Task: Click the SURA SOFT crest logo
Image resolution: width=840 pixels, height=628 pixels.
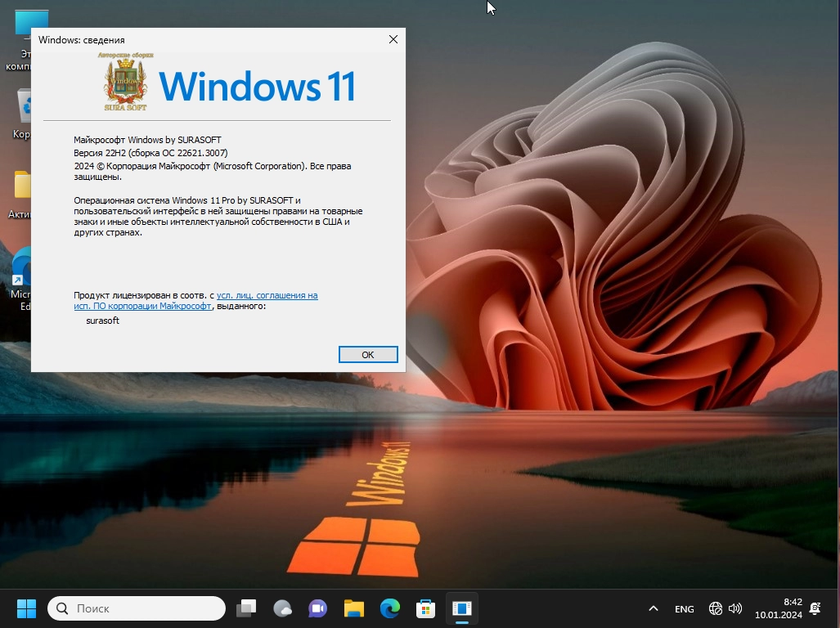Action: click(125, 82)
